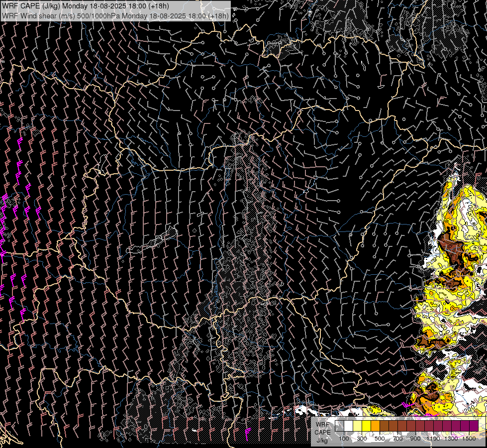
Task: Click the legend value 1300
Action: pyautogui.click(x=451, y=439)
